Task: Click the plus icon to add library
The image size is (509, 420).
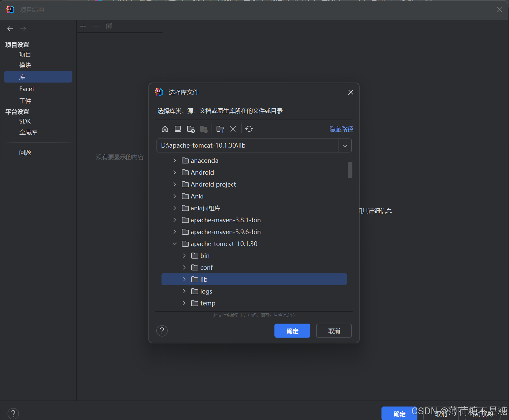Action: 83,26
